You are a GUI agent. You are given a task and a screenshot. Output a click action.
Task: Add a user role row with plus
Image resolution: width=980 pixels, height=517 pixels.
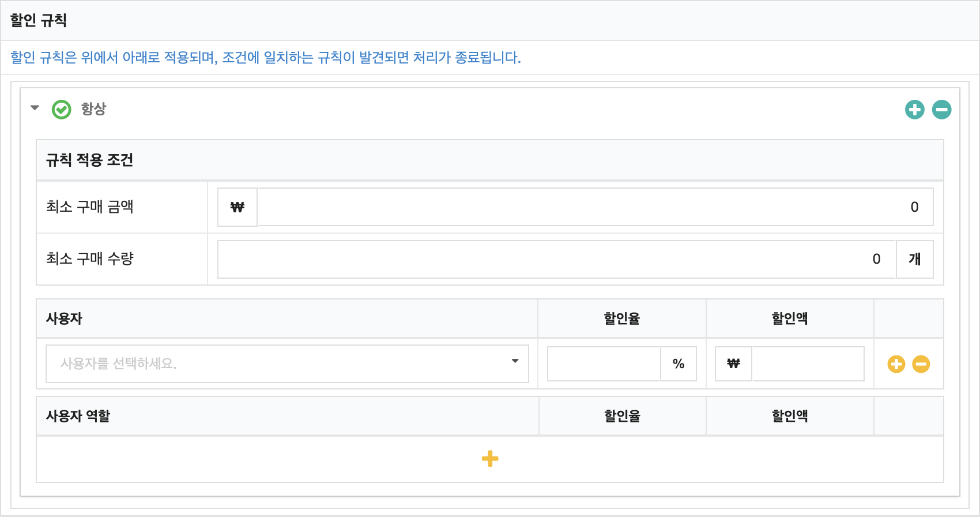pos(490,459)
